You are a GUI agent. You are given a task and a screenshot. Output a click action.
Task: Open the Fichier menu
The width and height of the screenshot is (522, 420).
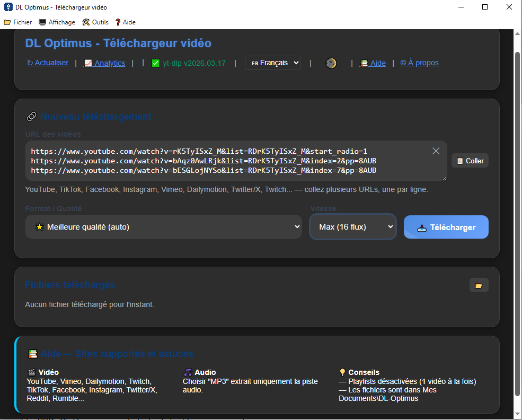coord(18,22)
